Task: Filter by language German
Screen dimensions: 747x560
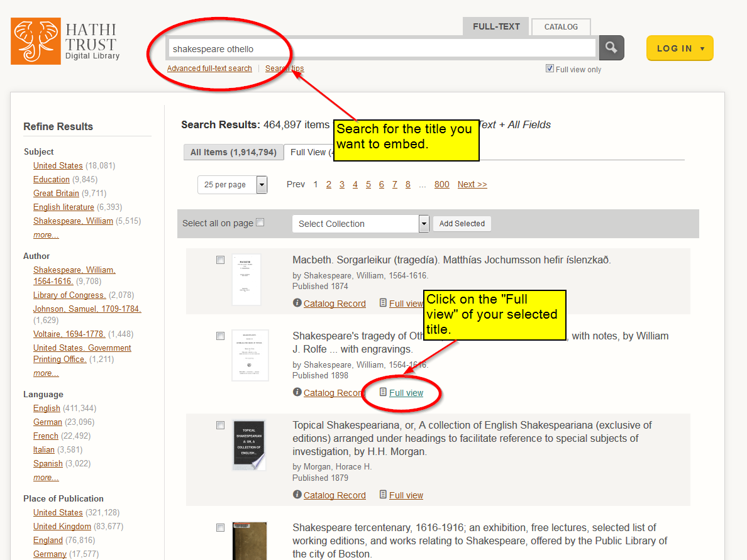Action: pos(48,422)
